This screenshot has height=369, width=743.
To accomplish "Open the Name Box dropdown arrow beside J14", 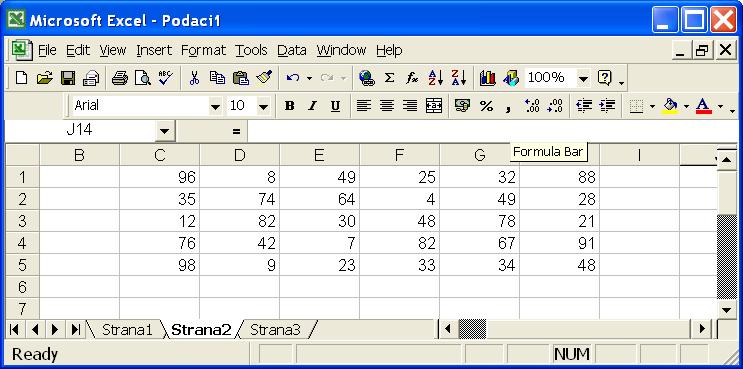I will (x=164, y=131).
